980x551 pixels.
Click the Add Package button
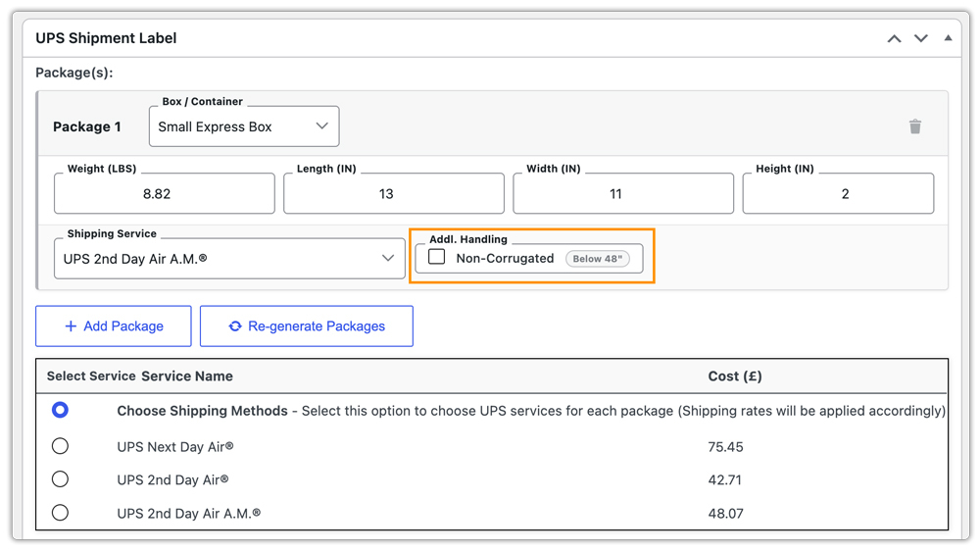coord(113,326)
